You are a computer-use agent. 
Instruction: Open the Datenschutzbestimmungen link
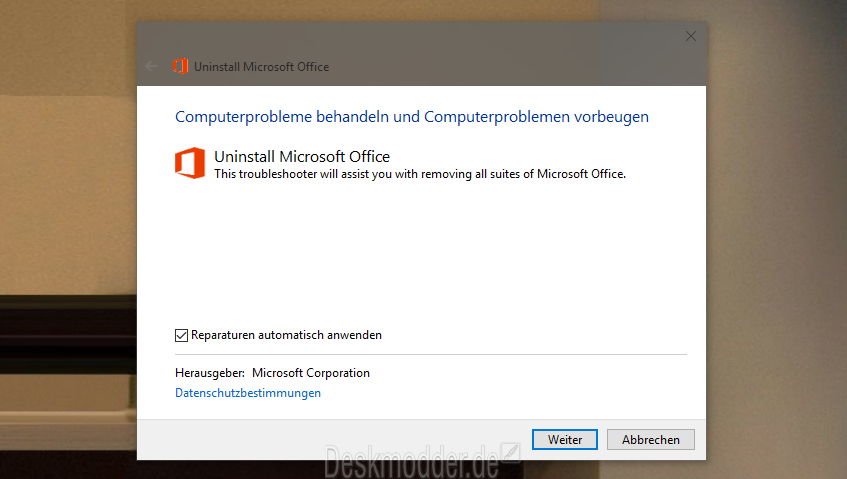pyautogui.click(x=248, y=393)
